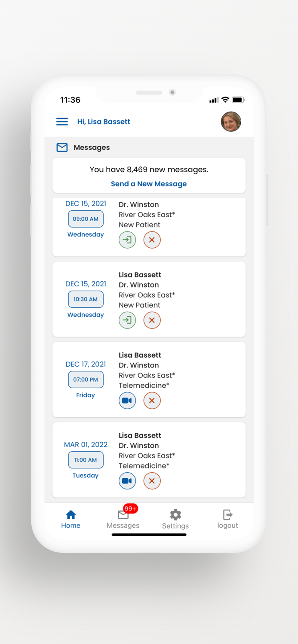
Task: Open the hamburger navigation menu
Action: coord(62,122)
